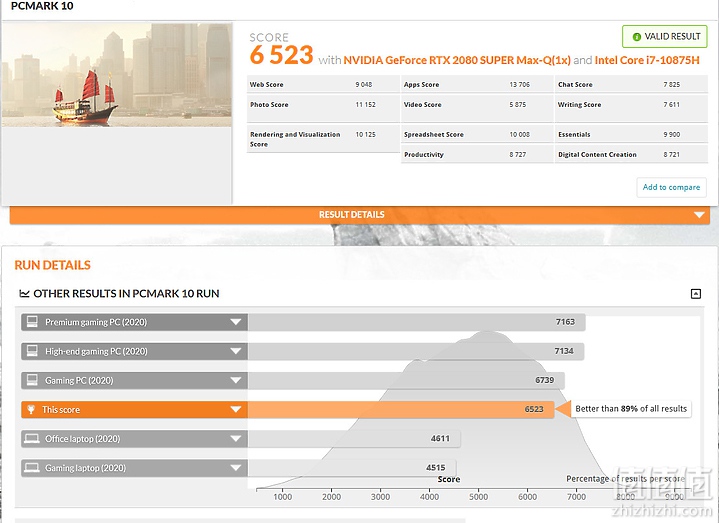Expand the Gaming PC (2020) dropdown arrow

(x=236, y=380)
